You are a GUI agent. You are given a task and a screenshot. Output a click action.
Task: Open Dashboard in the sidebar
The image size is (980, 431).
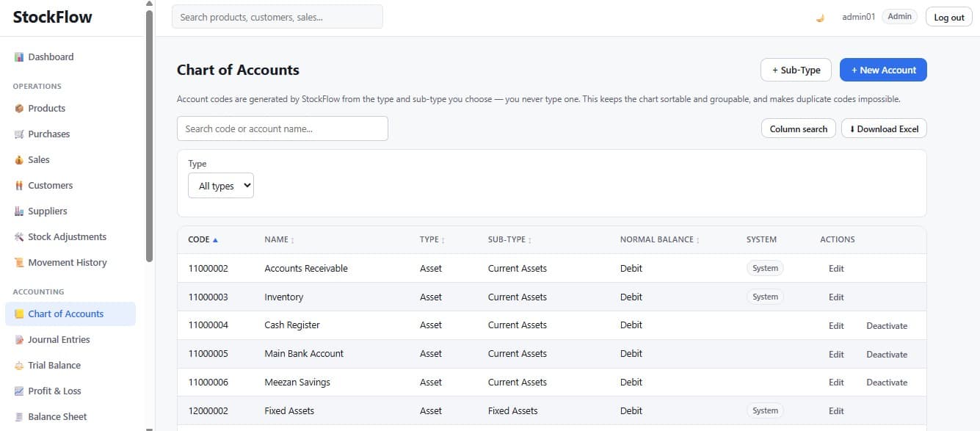(x=70, y=57)
